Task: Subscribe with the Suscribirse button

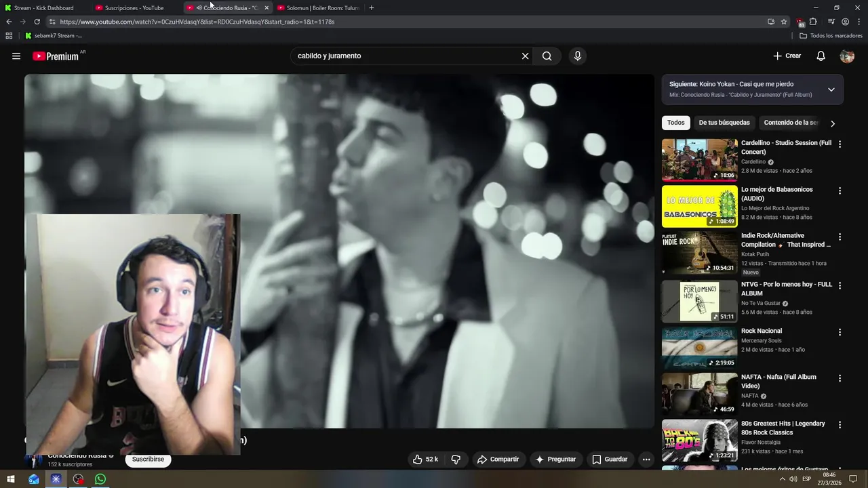Action: [148, 460]
